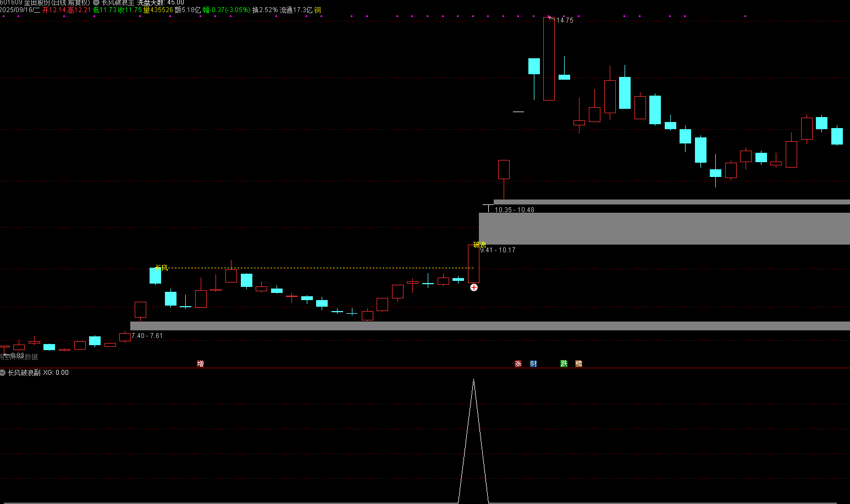
Task: Click the 9.41 - 10.17 price range label
Action: tap(498, 250)
